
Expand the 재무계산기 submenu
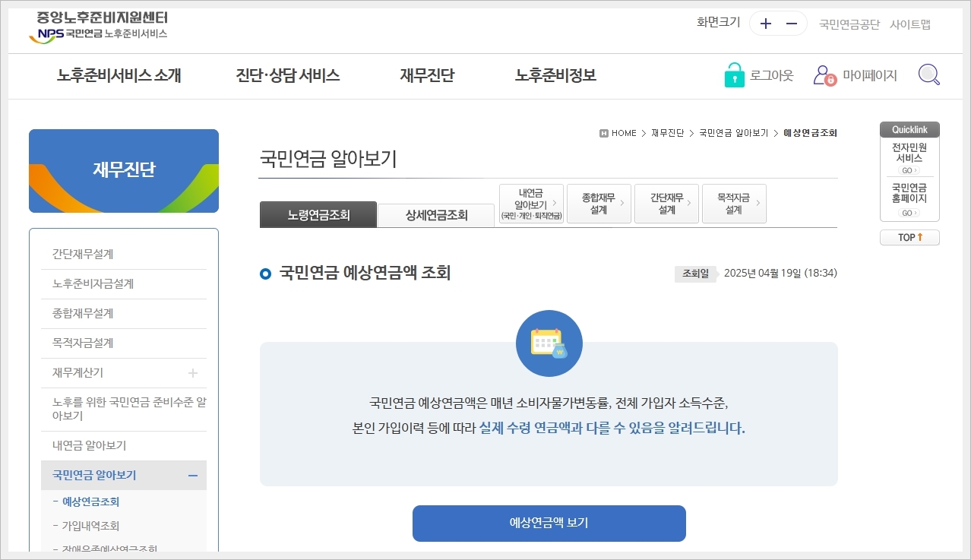[x=193, y=373]
